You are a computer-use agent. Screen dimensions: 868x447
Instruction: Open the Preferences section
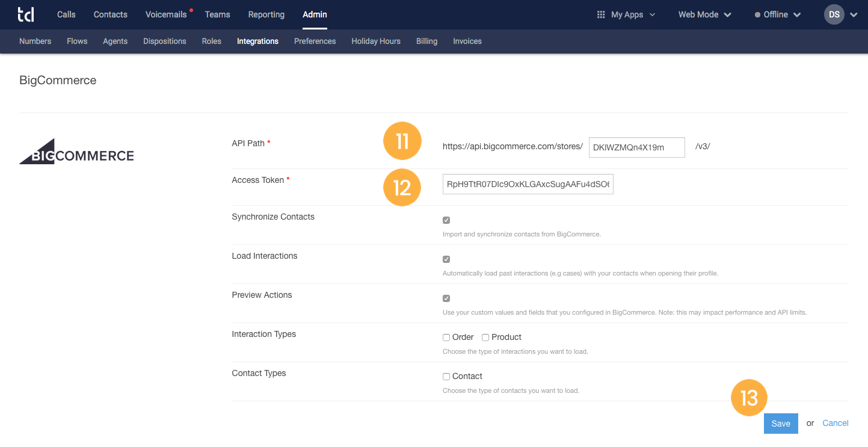coord(315,42)
